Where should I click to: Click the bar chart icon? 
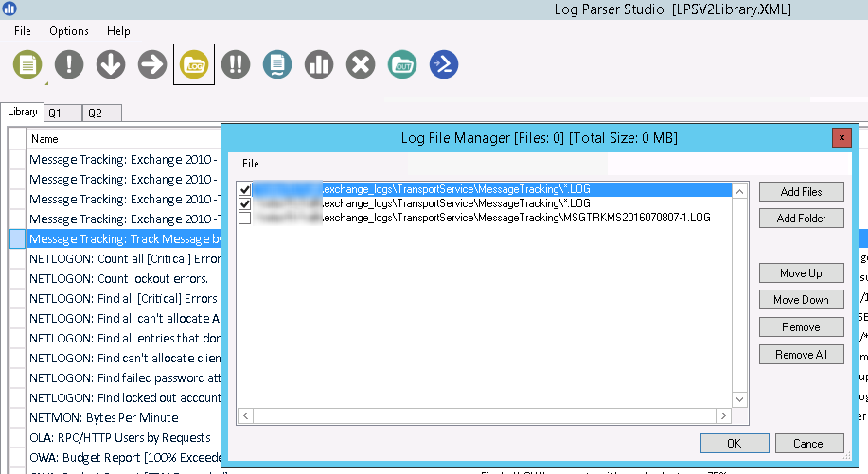(319, 64)
